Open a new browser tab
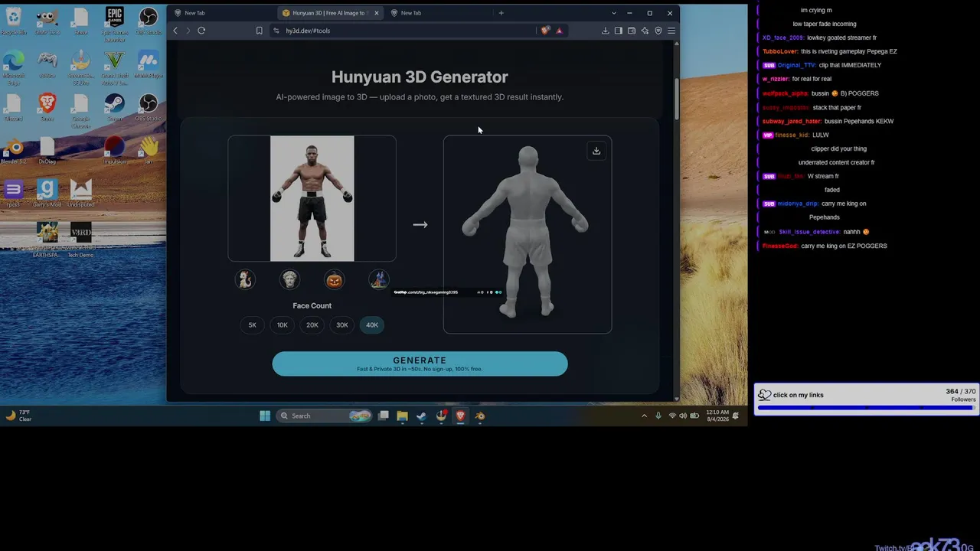 tap(501, 13)
